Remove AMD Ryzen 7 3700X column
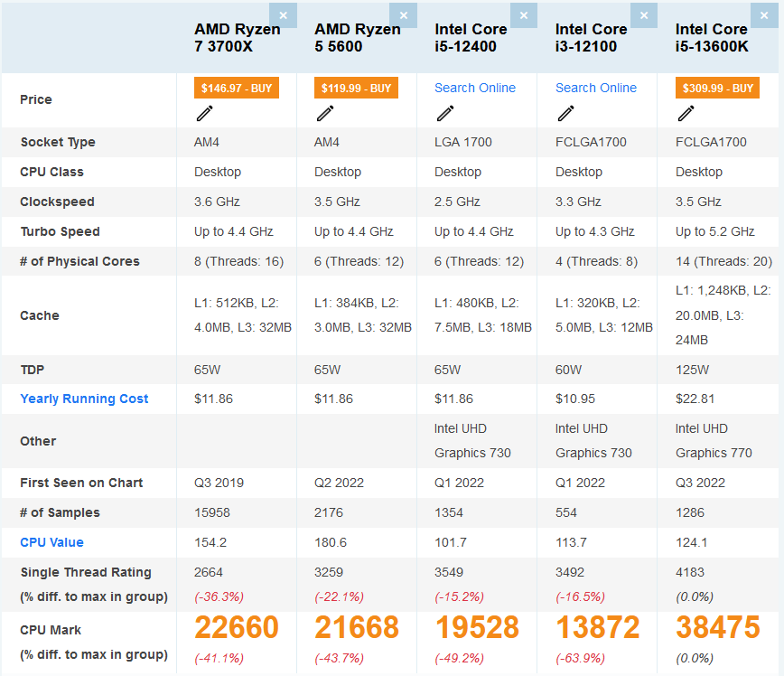Viewport: 784px width, 676px height. pos(283,15)
